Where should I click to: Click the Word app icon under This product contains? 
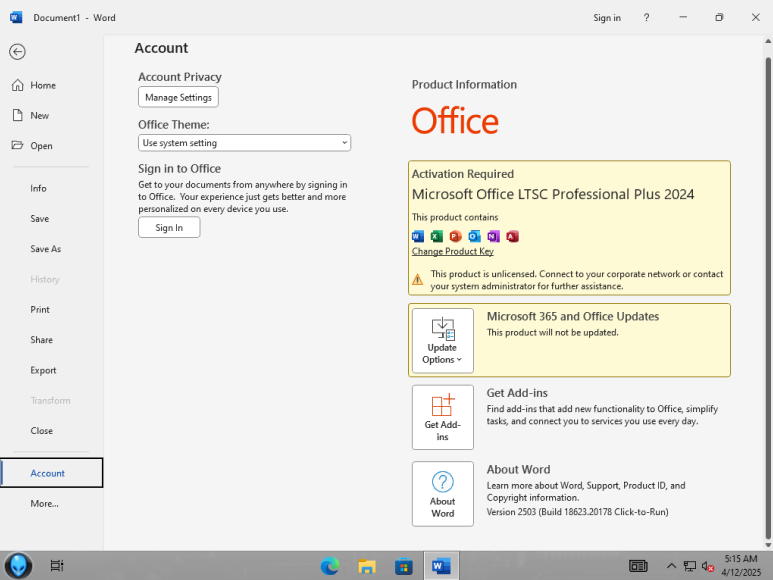click(418, 237)
